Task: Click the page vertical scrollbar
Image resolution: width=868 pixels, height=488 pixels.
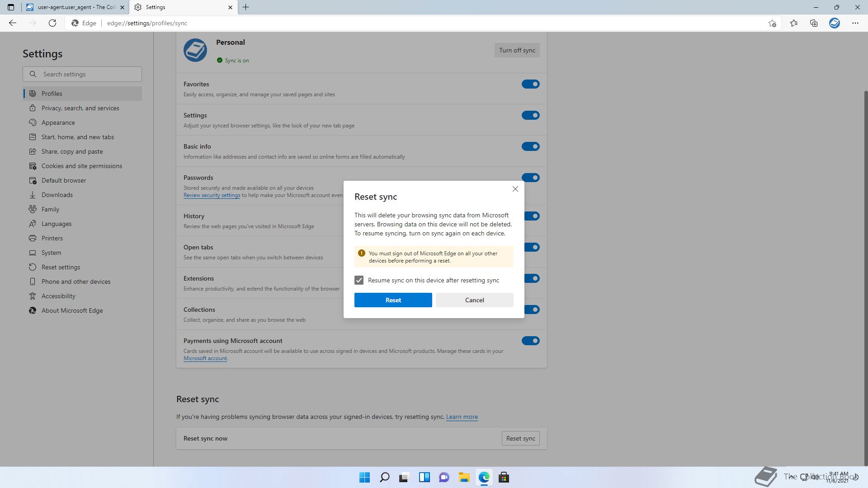Action: coord(866,277)
